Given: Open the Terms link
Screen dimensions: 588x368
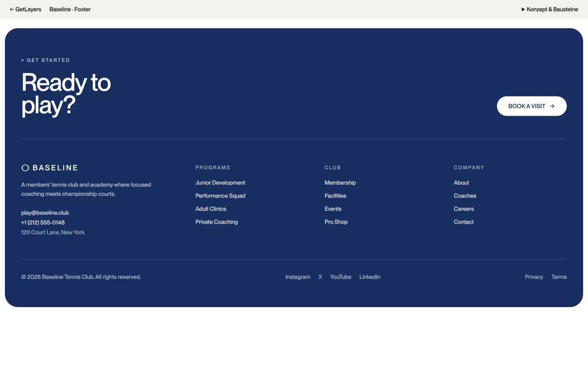Looking at the screenshot, I should point(559,277).
